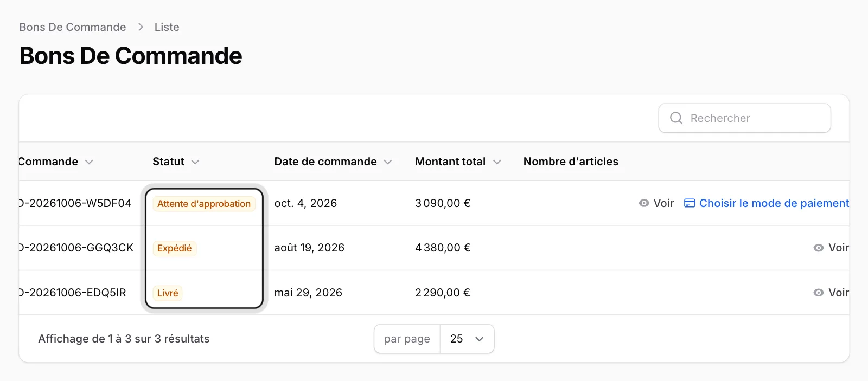Click the search magnifier icon
The height and width of the screenshot is (381, 868).
point(676,118)
